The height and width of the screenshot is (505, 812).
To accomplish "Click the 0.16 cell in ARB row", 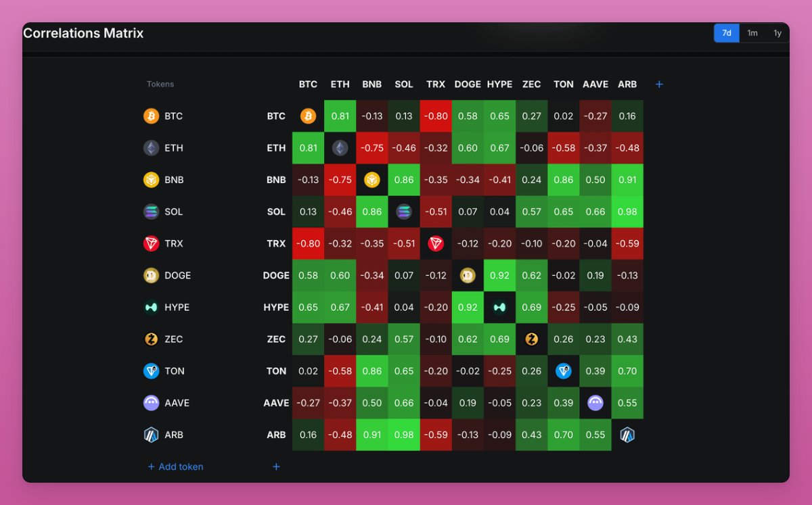I will point(308,435).
